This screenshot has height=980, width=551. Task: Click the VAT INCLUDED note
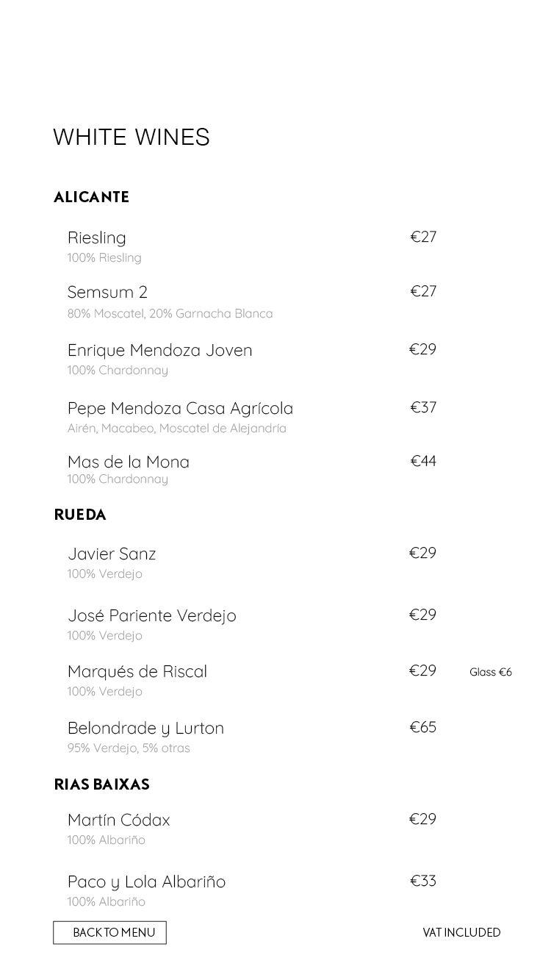point(461,932)
